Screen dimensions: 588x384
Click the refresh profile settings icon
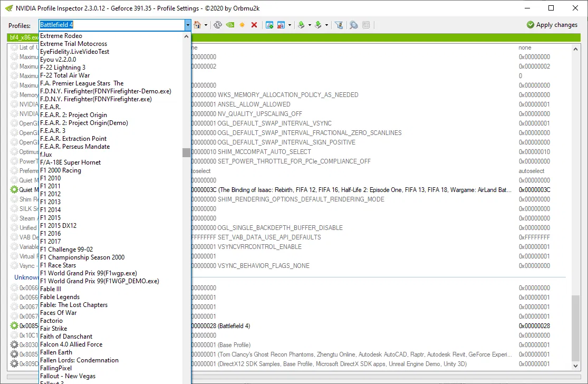click(x=217, y=25)
